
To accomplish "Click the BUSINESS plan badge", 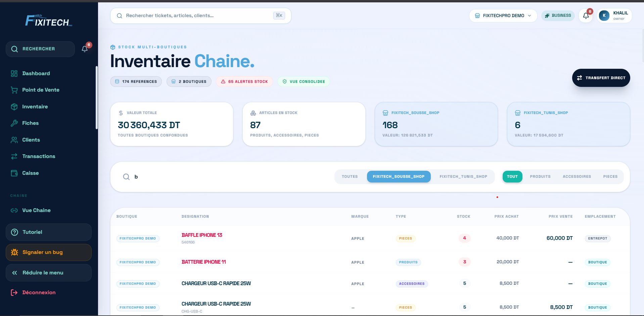I will 558,16.
